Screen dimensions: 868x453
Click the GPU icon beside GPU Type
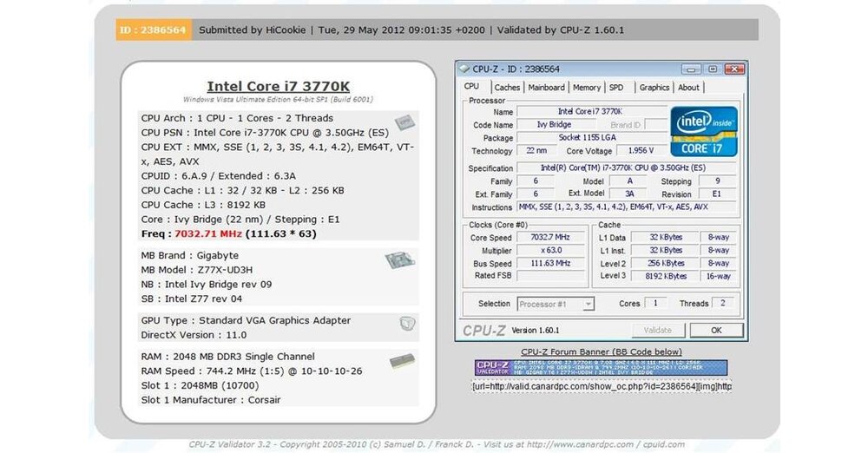coord(407,324)
